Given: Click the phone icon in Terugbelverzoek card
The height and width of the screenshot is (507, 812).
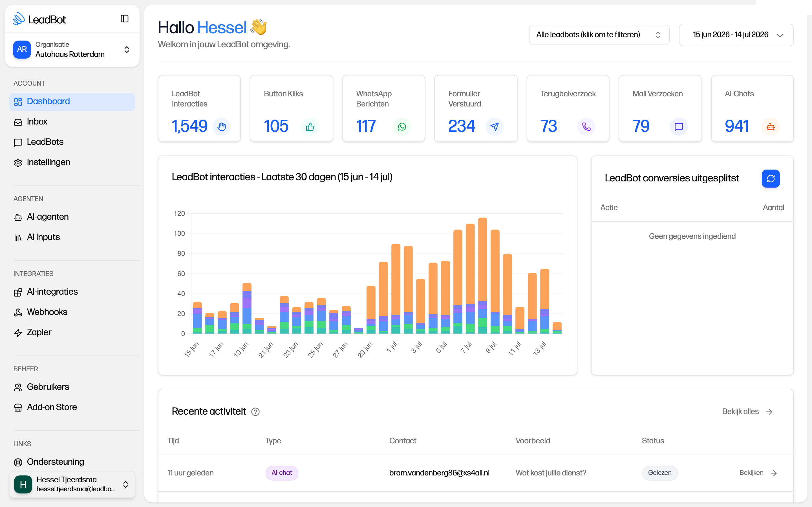Looking at the screenshot, I should (x=586, y=127).
